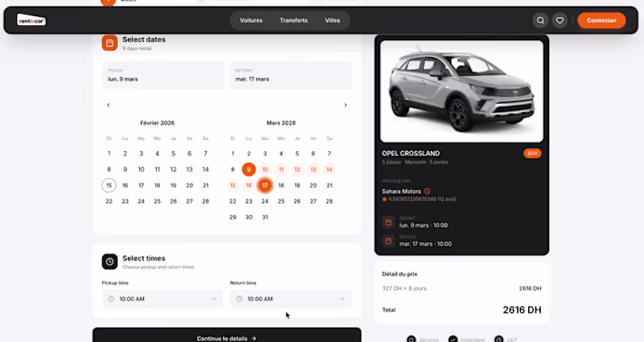Click the Février 2026 month heading
Image resolution: width=644 pixels, height=342 pixels.
point(157,123)
